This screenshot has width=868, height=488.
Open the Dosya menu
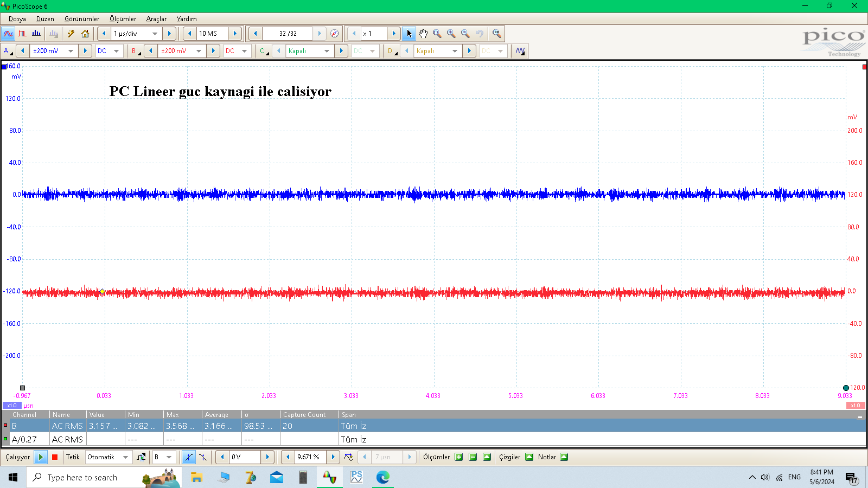pos(17,19)
